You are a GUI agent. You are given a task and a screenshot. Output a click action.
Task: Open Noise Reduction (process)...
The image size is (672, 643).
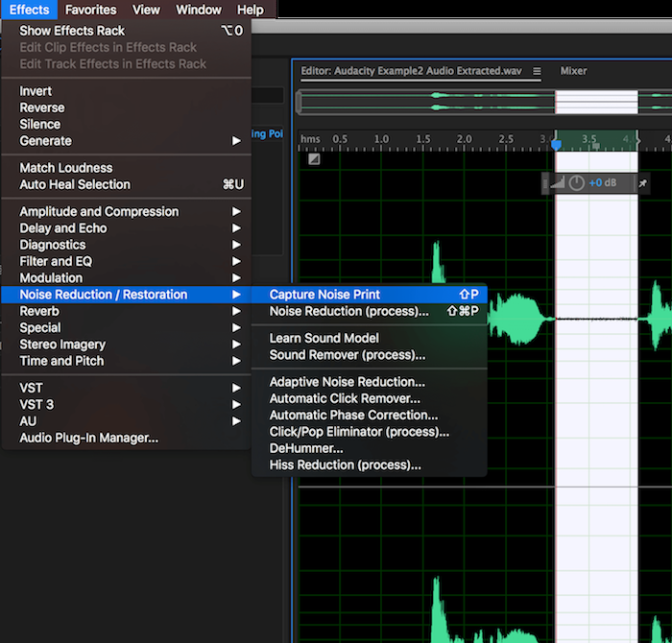point(348,311)
